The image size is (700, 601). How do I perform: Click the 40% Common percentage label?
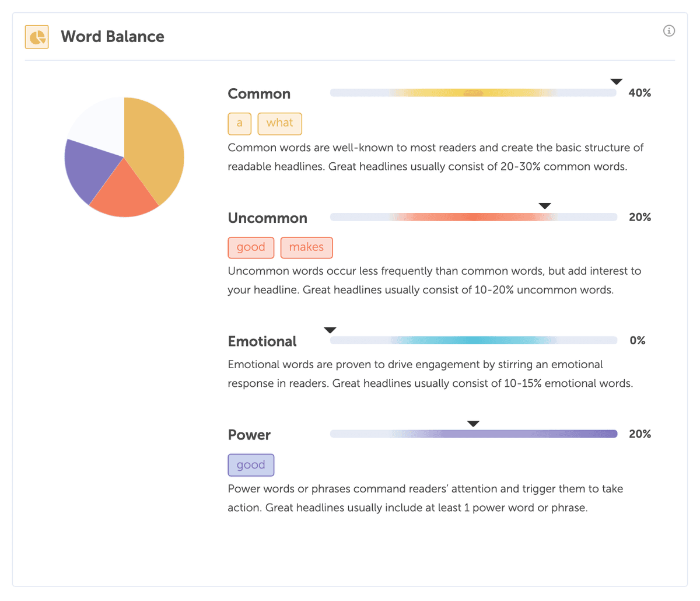coord(640,92)
